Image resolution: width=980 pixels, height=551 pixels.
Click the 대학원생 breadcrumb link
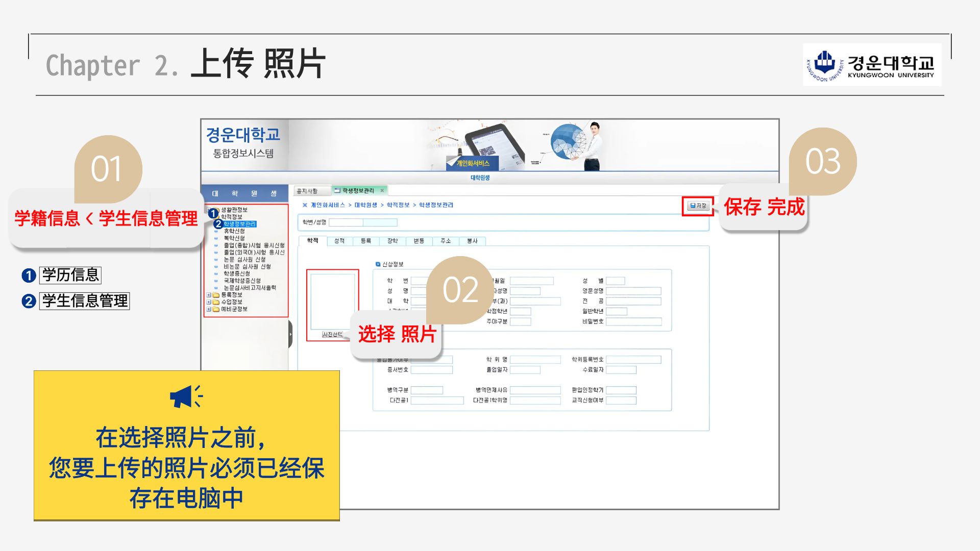tap(365, 205)
